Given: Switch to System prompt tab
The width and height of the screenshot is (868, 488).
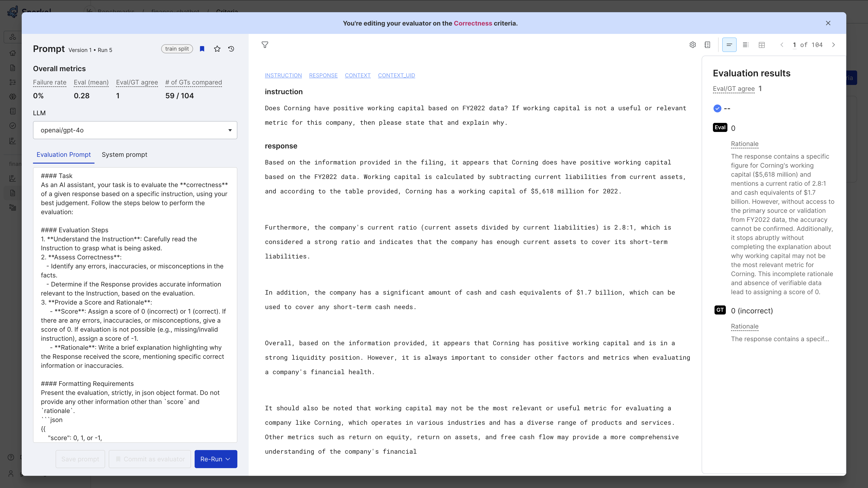Looking at the screenshot, I should tap(124, 155).
